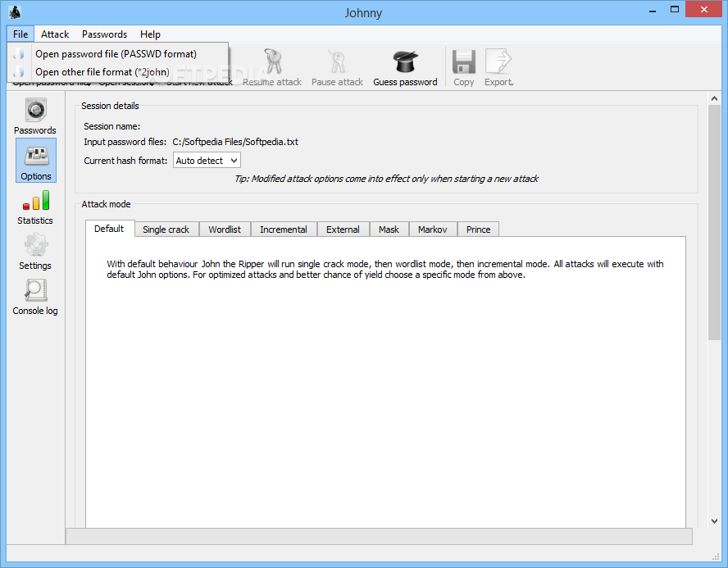728x568 pixels.
Task: Maximize the Johnny window
Action: [675, 9]
